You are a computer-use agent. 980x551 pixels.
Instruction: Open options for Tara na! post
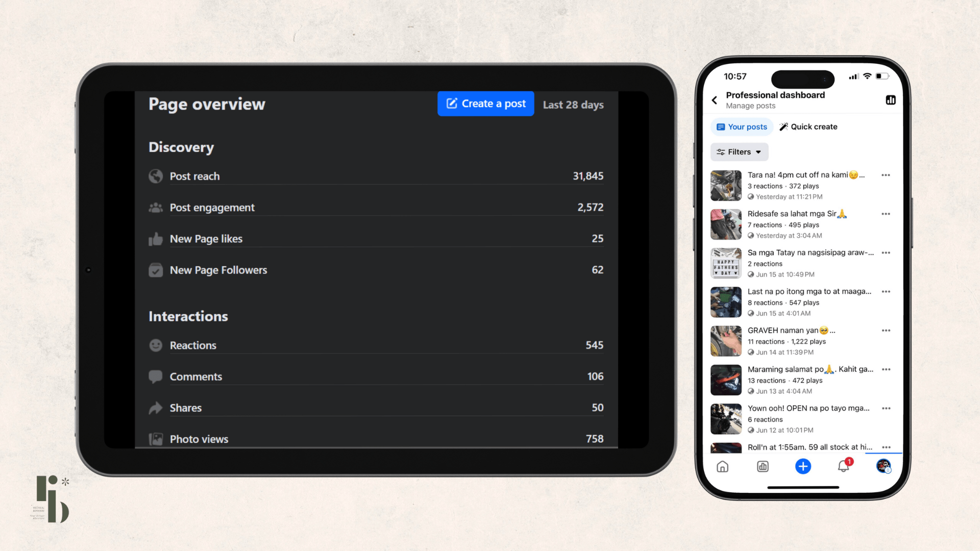coord(886,175)
